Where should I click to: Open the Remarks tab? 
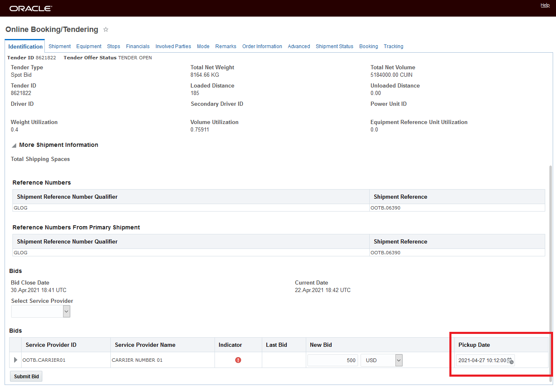pyautogui.click(x=226, y=46)
